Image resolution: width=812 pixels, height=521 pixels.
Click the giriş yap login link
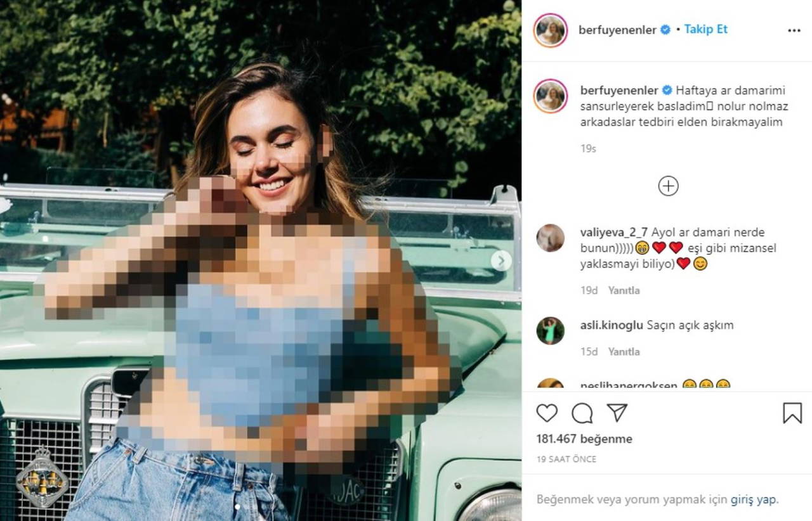(753, 499)
